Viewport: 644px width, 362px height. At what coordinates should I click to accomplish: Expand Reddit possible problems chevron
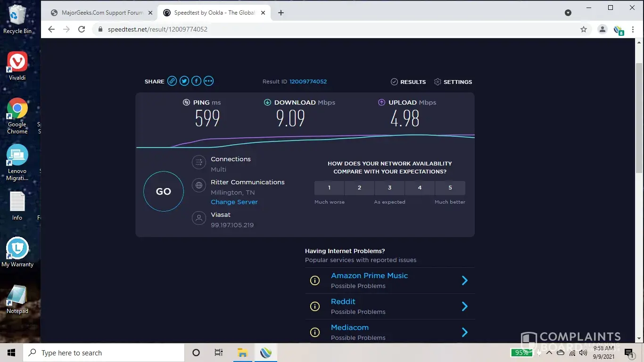click(464, 306)
